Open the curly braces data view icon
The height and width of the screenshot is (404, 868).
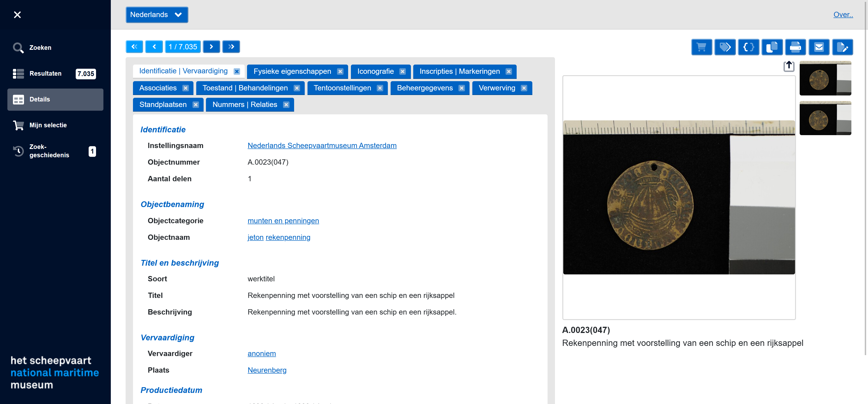(x=748, y=47)
